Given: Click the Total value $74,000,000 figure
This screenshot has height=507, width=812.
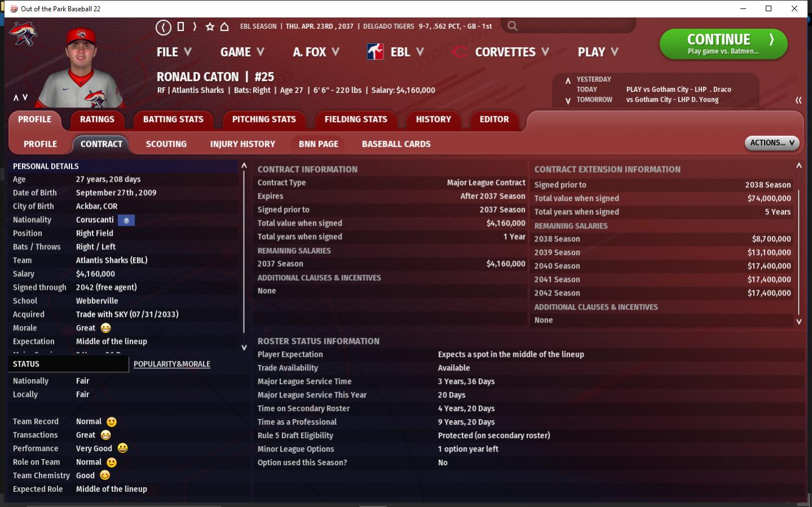Looking at the screenshot, I should tap(769, 199).
